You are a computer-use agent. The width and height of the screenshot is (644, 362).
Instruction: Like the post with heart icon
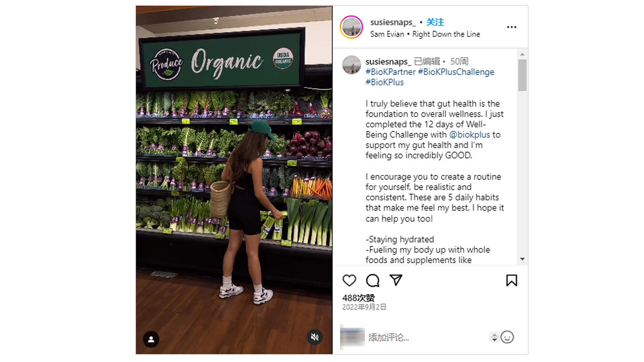point(349,280)
